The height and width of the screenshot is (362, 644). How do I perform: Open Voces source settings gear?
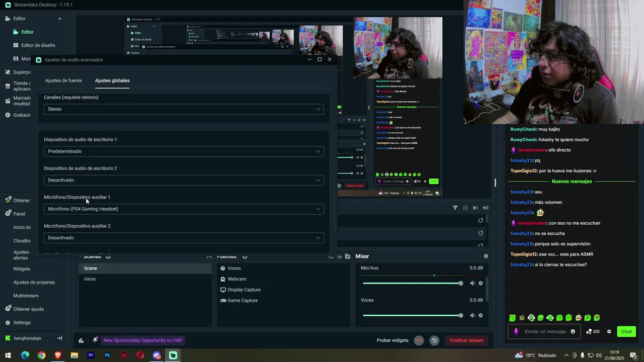480,315
